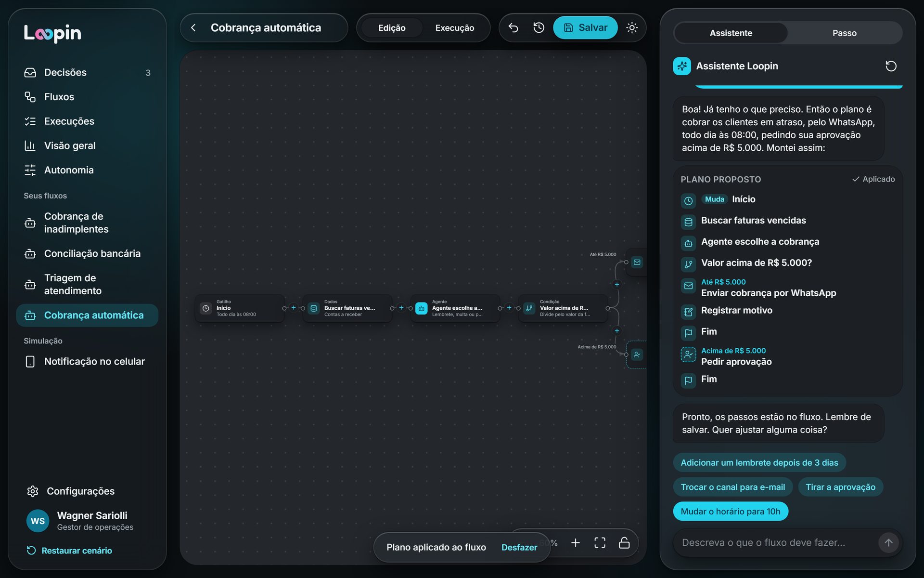This screenshot has width=924, height=578.
Task: Toggle light theme with sun icon
Action: coord(632,28)
